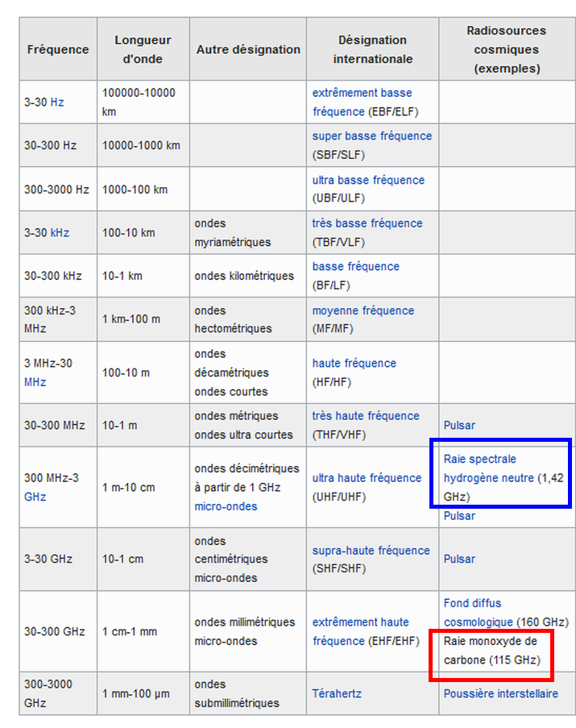Select the '30-300 MHz' frequency cell
576x728 pixels.
(x=58, y=426)
